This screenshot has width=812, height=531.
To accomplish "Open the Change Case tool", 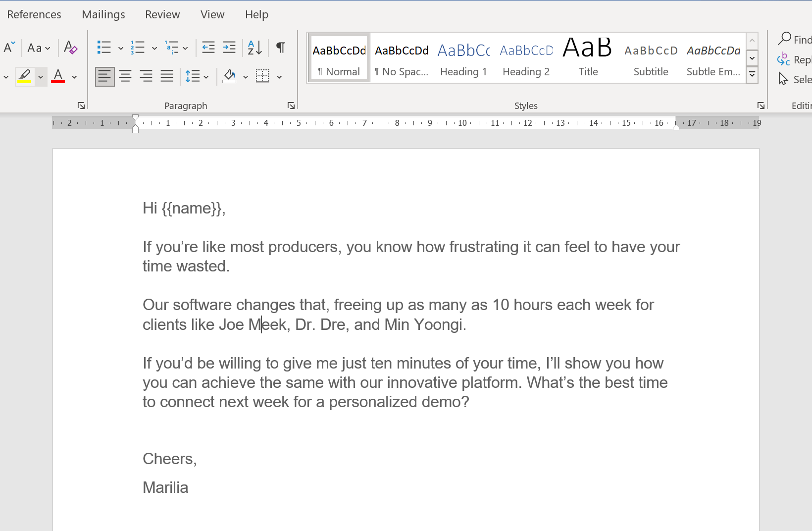I will 35,48.
